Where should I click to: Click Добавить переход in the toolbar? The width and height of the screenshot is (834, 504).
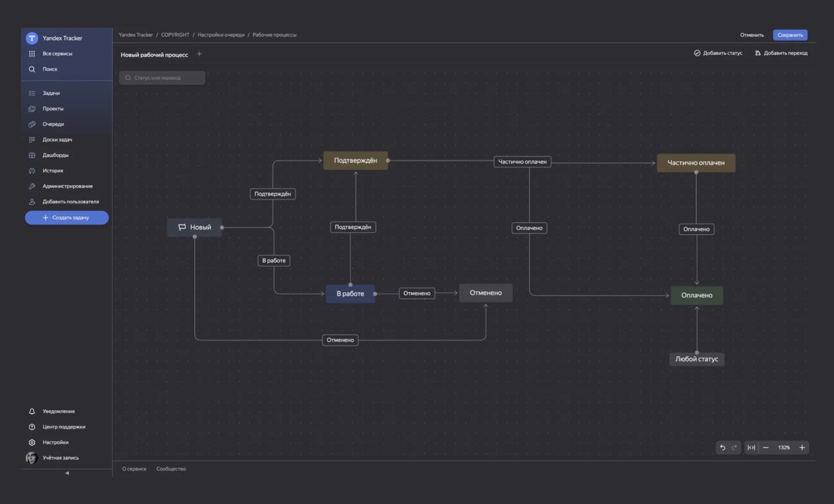[781, 53]
